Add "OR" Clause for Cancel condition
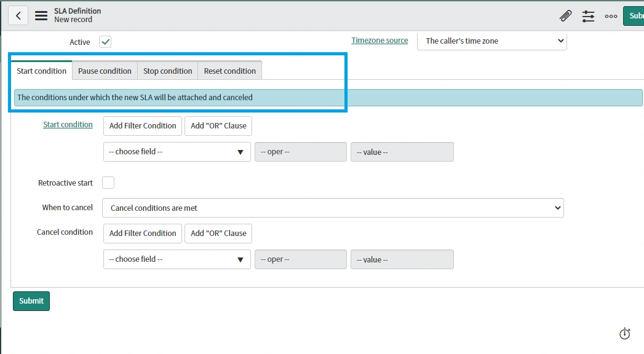 tap(218, 234)
